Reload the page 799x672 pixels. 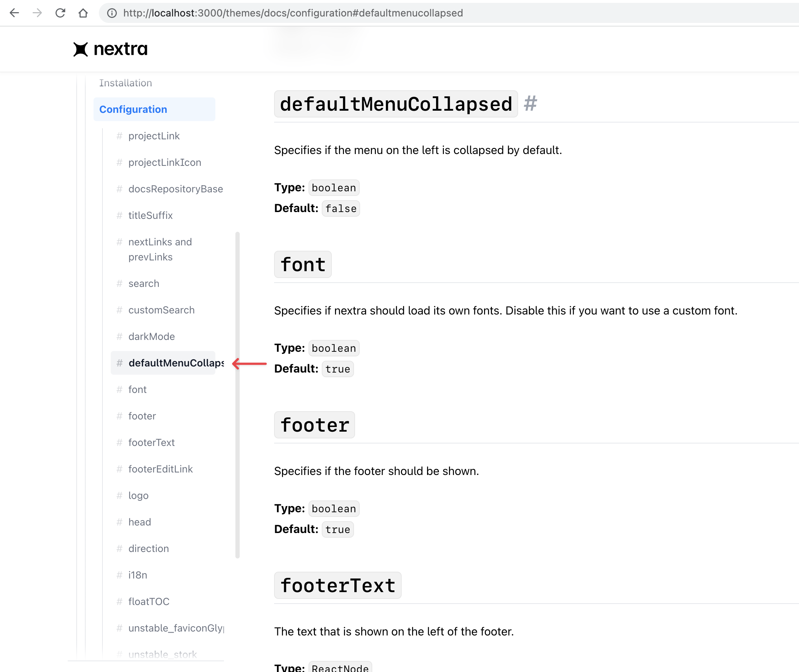point(61,13)
